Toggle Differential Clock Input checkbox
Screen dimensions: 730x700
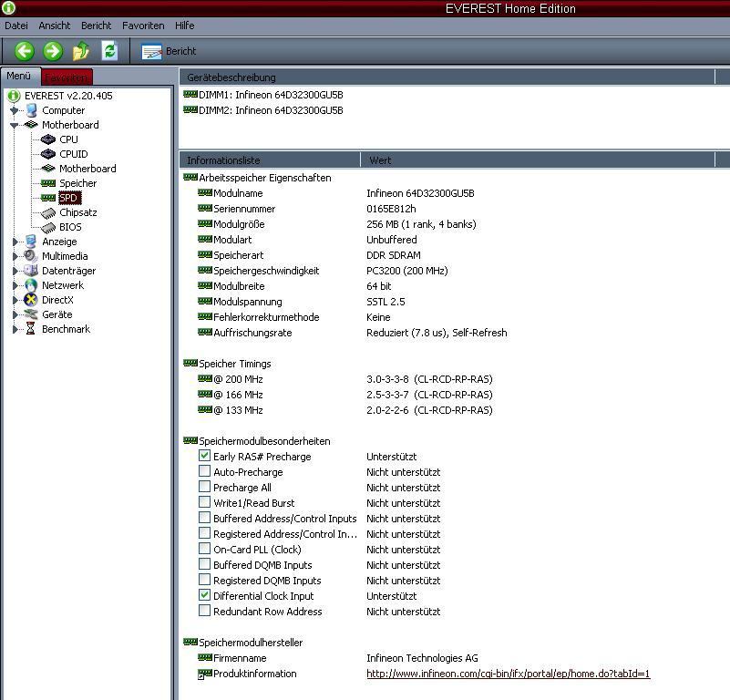point(204,595)
